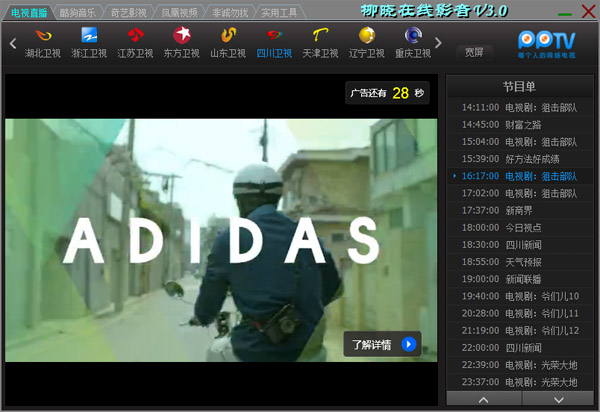The height and width of the screenshot is (412, 600).
Task: Move the program list up with the up chevron
Action: pyautogui.click(x=484, y=399)
